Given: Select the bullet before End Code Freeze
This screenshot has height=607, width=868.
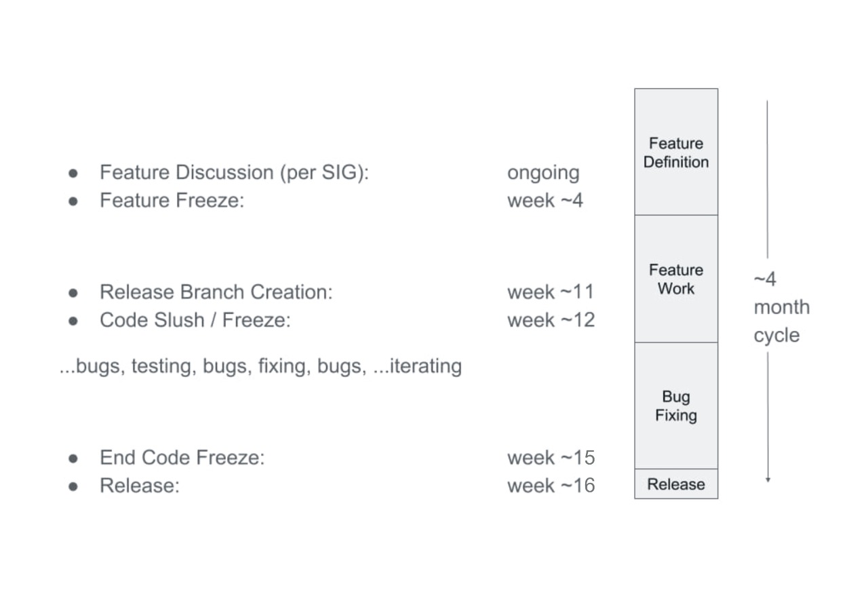Looking at the screenshot, I should pos(73,458).
